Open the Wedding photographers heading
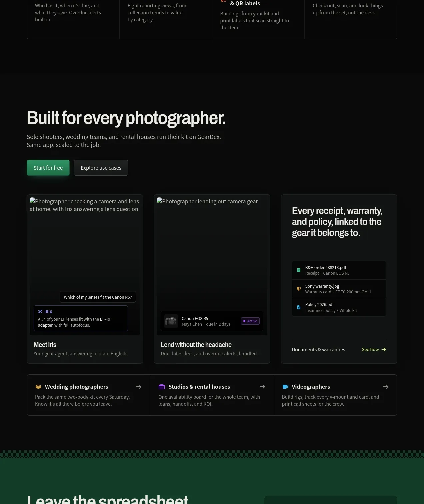This screenshot has height=504, width=424. (x=76, y=387)
